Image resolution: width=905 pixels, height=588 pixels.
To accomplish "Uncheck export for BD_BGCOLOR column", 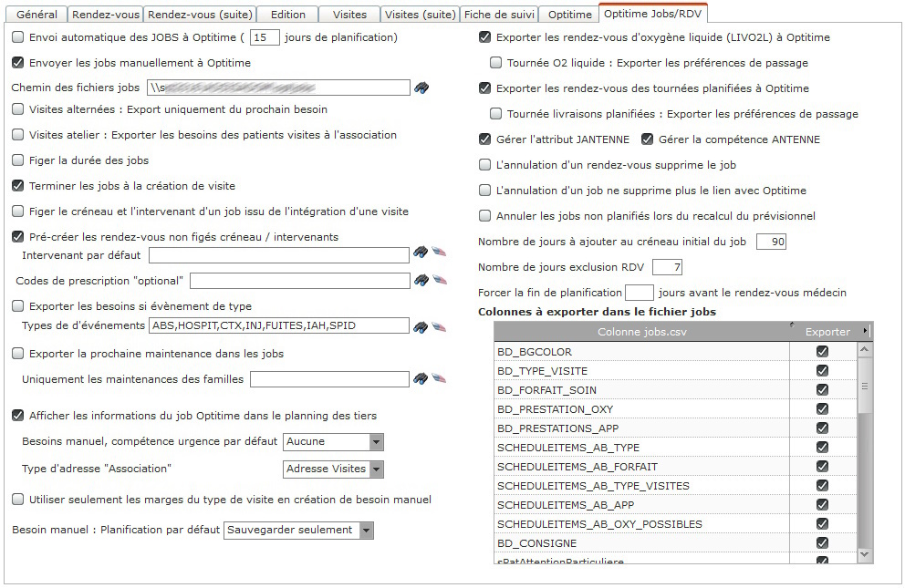I will (x=823, y=351).
